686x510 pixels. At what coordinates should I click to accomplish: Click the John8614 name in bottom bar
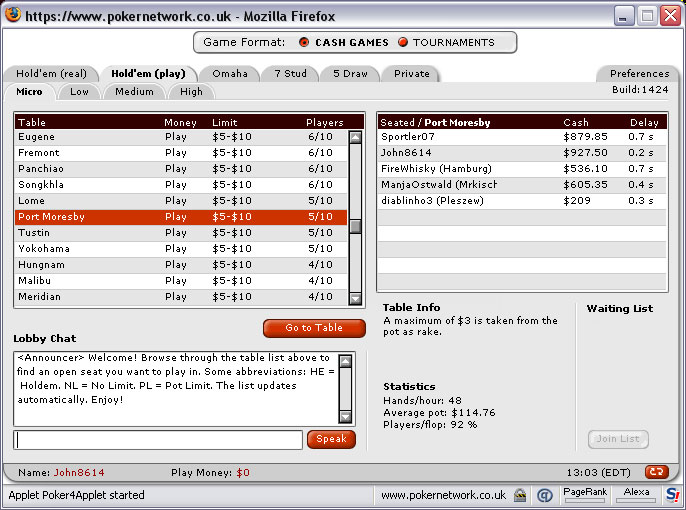point(79,472)
